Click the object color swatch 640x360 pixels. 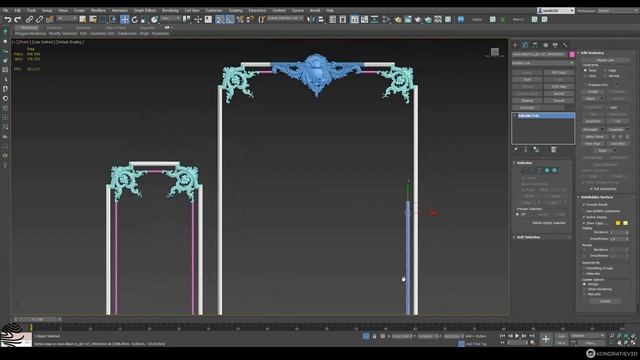click(572, 54)
